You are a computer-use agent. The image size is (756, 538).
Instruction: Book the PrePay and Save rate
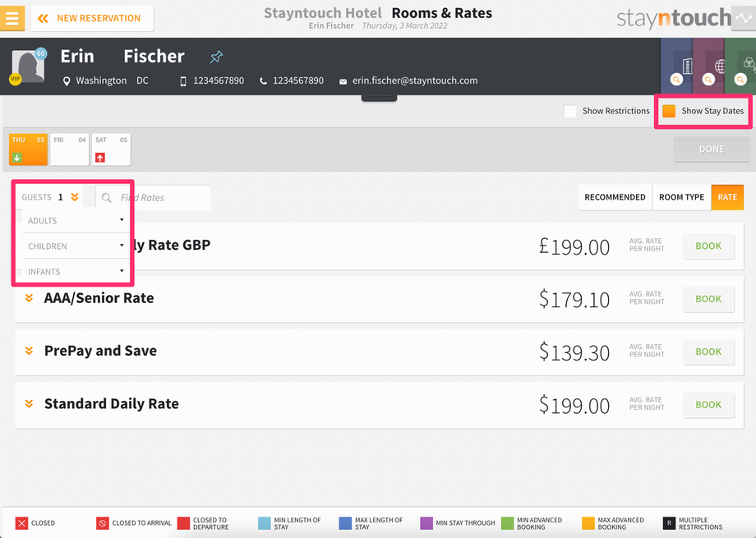point(708,352)
